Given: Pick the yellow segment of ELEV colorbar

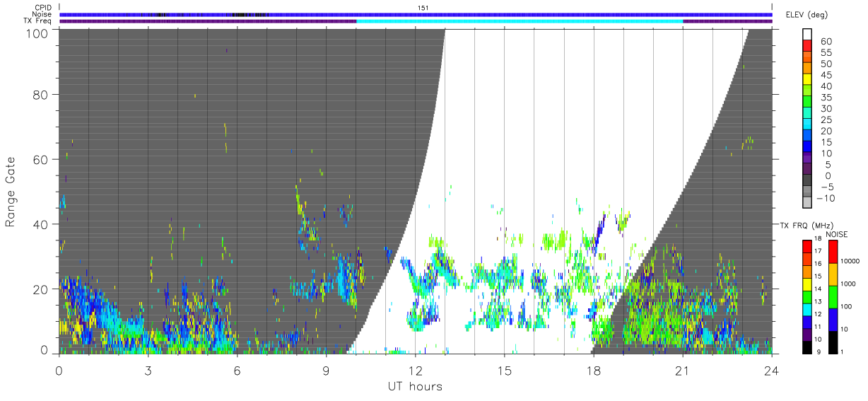Looking at the screenshot, I should [808, 80].
